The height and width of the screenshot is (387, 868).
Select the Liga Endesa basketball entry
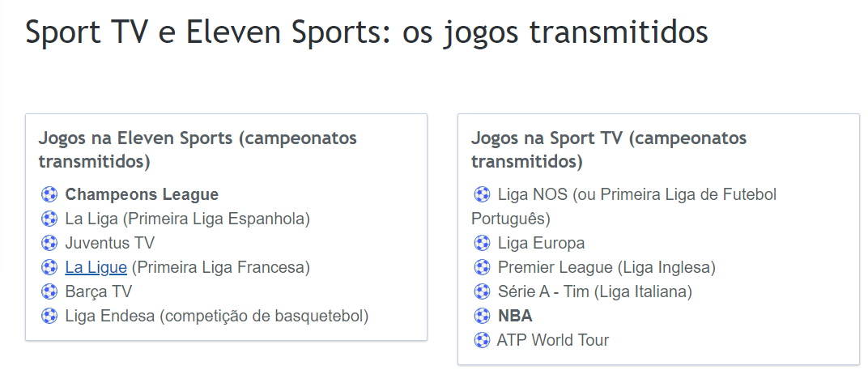216,316
